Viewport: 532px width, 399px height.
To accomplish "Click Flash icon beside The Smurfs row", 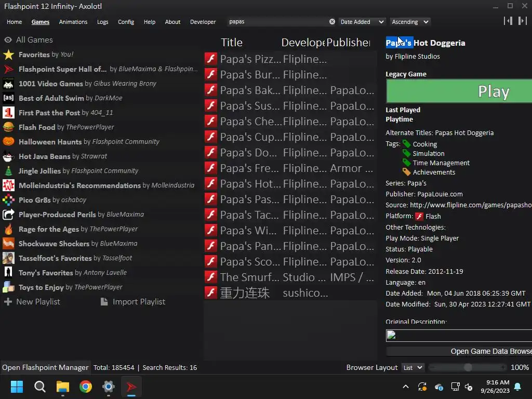I will click(211, 277).
